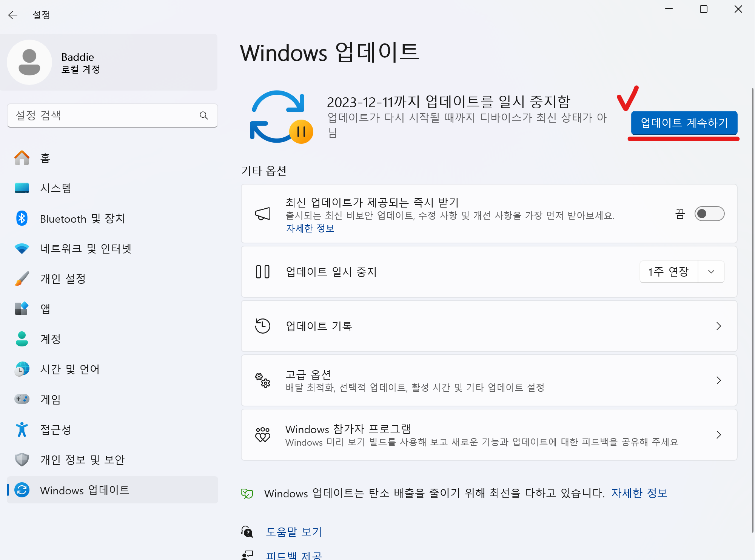Open 업데이트 기록 chevron
This screenshot has width=755, height=560.
click(718, 326)
